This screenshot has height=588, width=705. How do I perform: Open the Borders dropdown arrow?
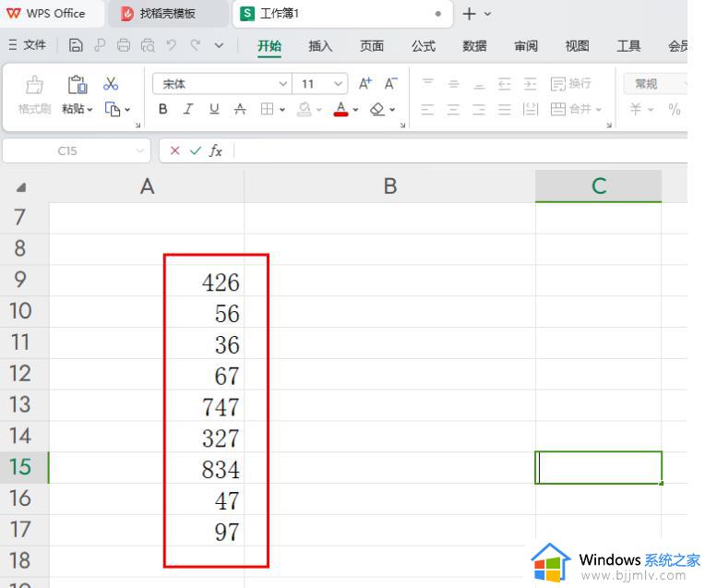(282, 109)
